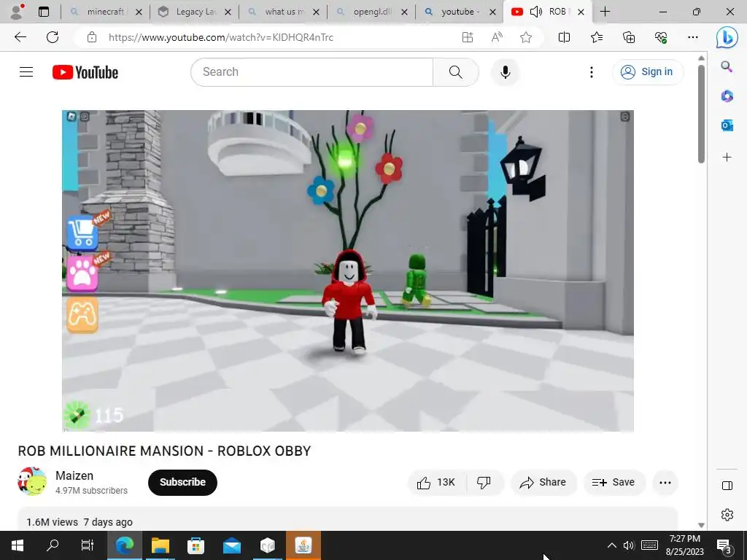Image resolution: width=747 pixels, height=560 pixels.
Task: Add this page to favorites star
Action: point(526,37)
